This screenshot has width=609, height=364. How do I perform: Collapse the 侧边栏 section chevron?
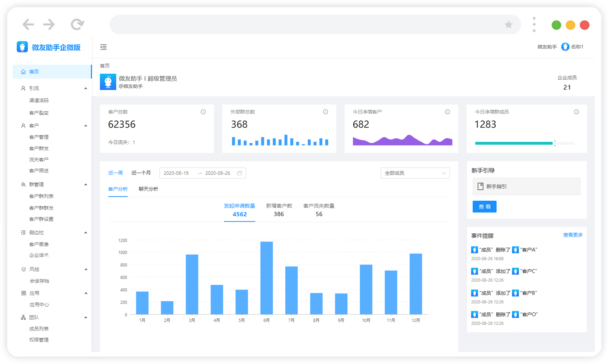point(86,233)
